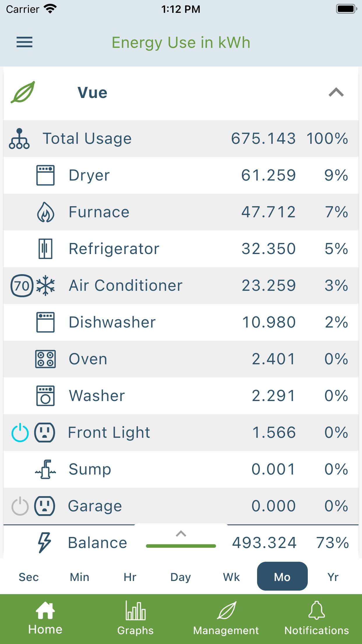
Task: Tap the Air Conditioner snowflake icon
Action: 45,286
